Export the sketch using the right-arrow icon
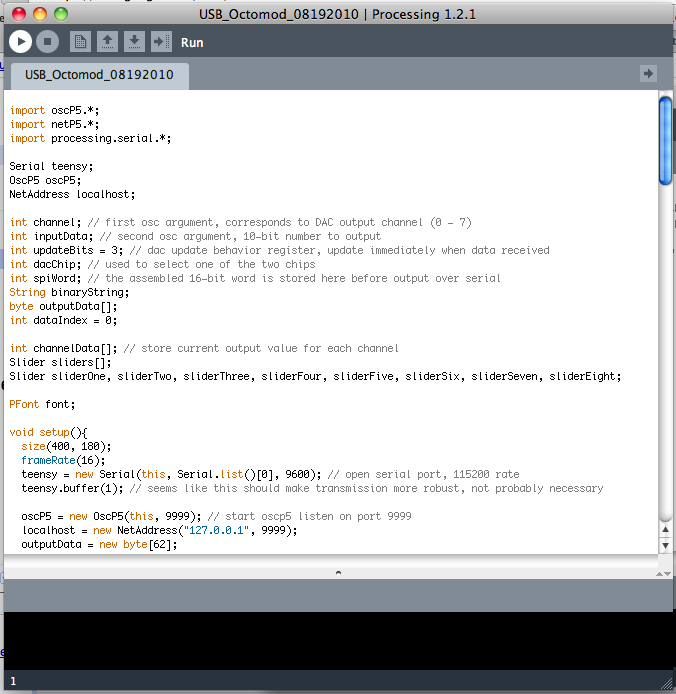 coord(161,42)
